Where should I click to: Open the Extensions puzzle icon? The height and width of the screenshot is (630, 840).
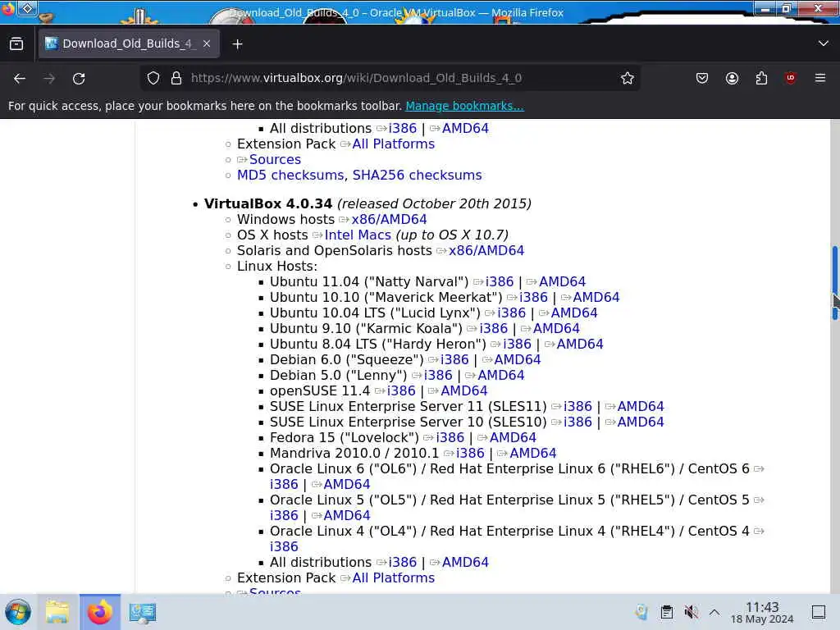(x=761, y=78)
